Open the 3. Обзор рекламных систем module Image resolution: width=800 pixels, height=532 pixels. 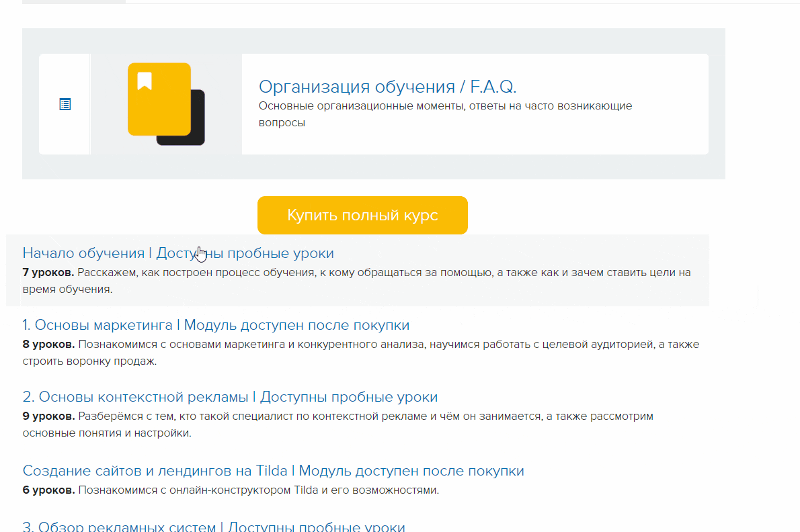[x=214, y=527]
